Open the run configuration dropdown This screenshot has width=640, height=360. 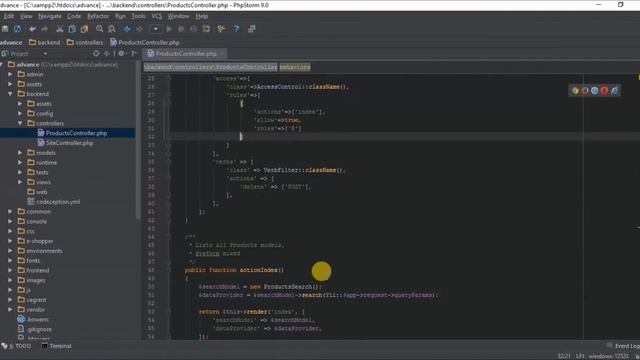point(156,29)
